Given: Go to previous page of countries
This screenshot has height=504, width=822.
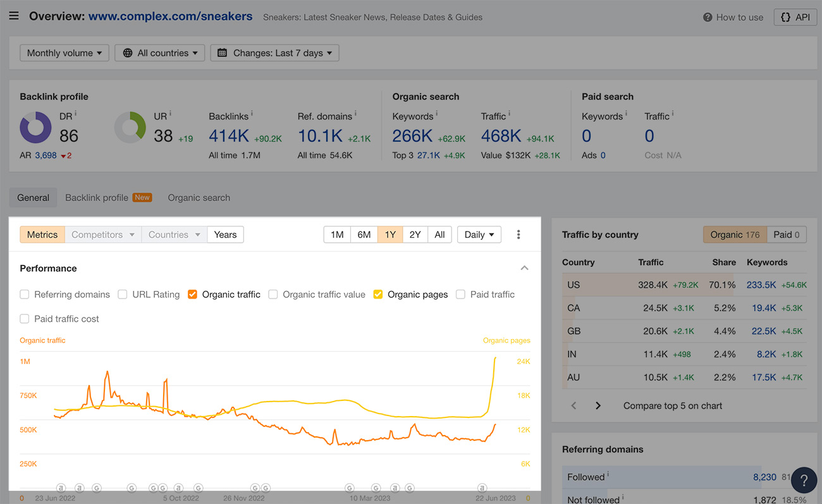Looking at the screenshot, I should pos(574,406).
